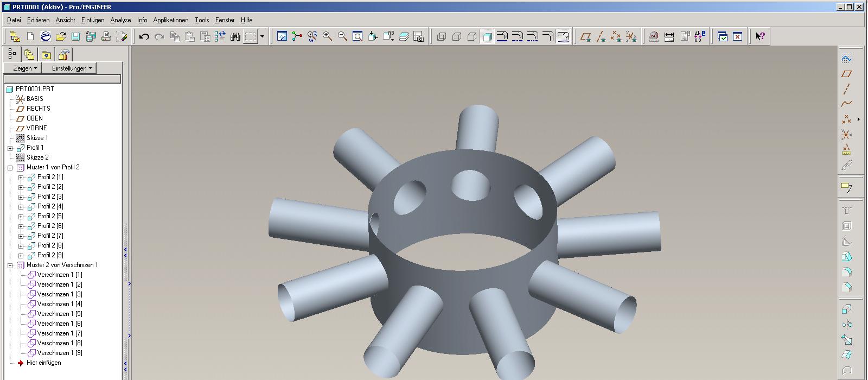Open the Analyse menu
This screenshot has height=380, width=868.
pos(120,20)
